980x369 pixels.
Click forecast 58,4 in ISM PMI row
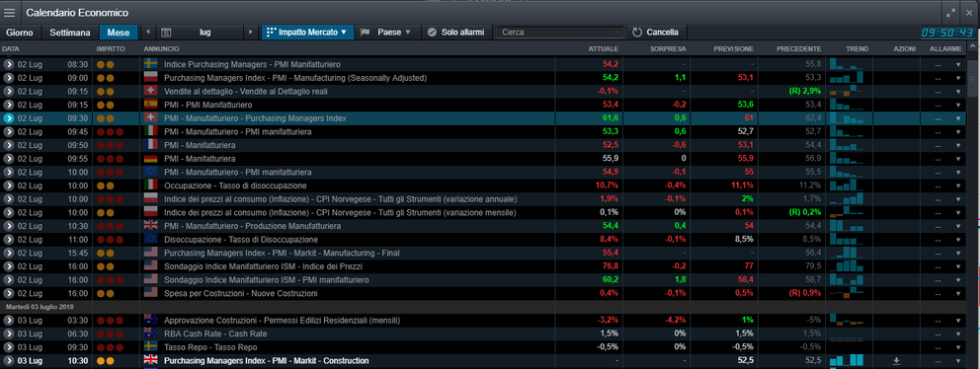[x=745, y=280]
